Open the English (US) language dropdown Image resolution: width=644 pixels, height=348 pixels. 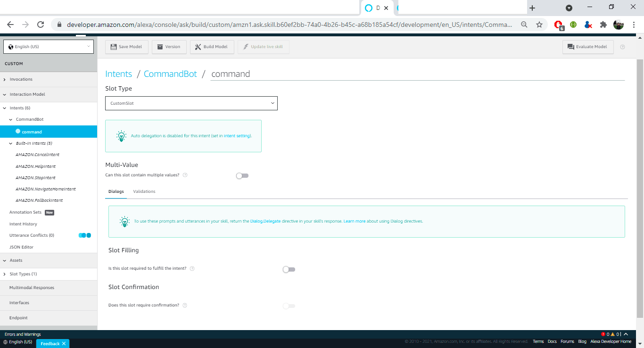tap(49, 47)
